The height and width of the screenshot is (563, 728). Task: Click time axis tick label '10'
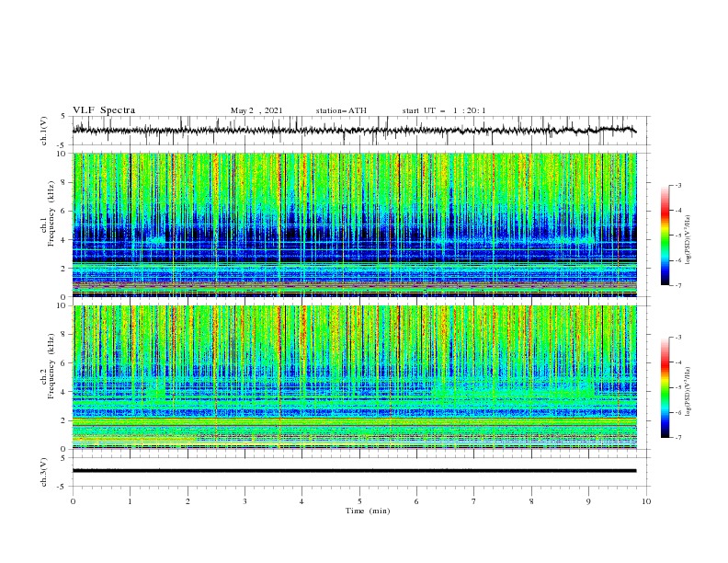pos(646,501)
